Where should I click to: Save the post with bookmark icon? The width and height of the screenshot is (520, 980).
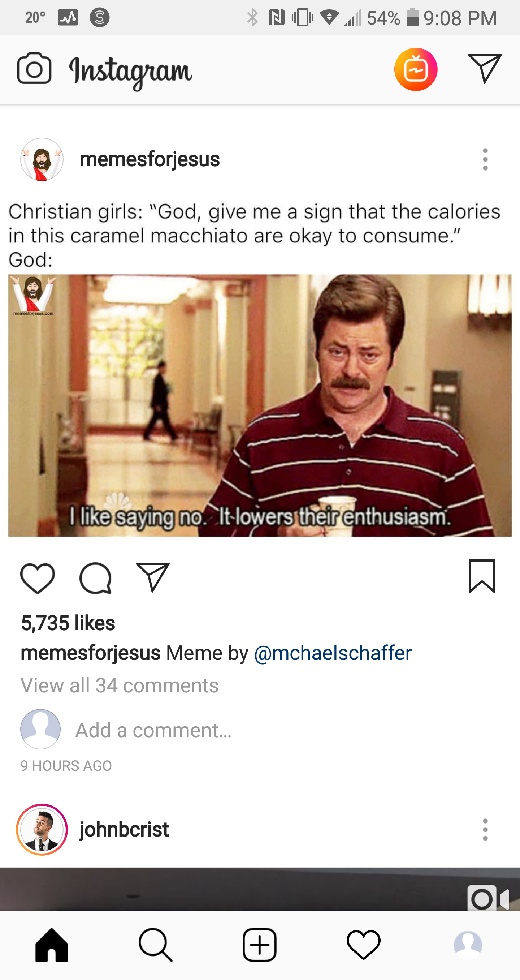pos(482,576)
